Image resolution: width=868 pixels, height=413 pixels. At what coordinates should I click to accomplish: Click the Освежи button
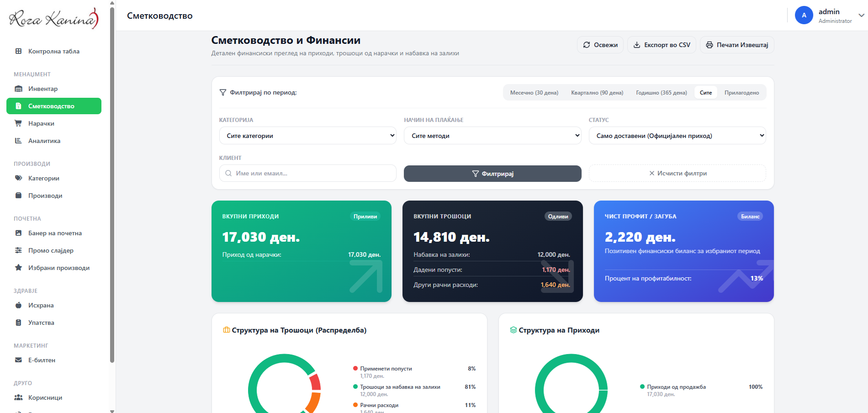pyautogui.click(x=600, y=45)
